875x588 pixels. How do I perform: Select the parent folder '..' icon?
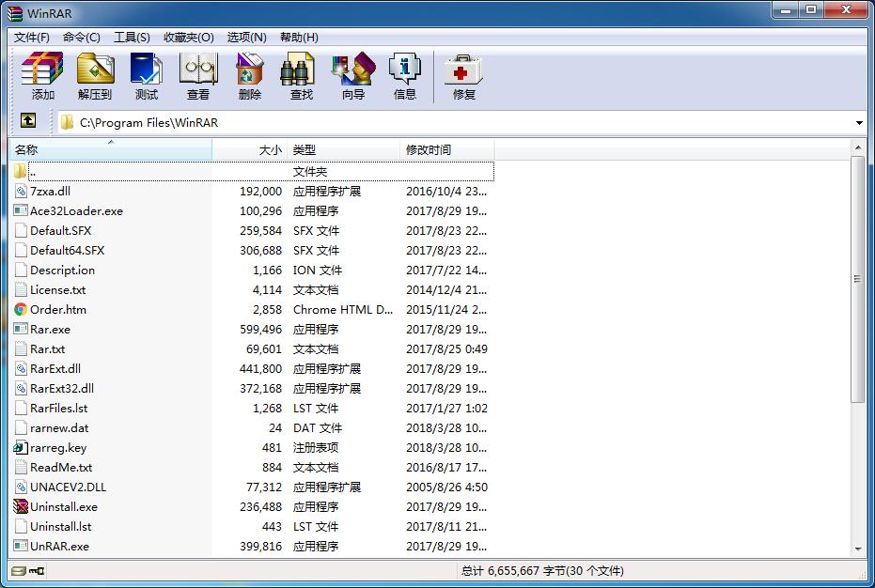[20, 171]
